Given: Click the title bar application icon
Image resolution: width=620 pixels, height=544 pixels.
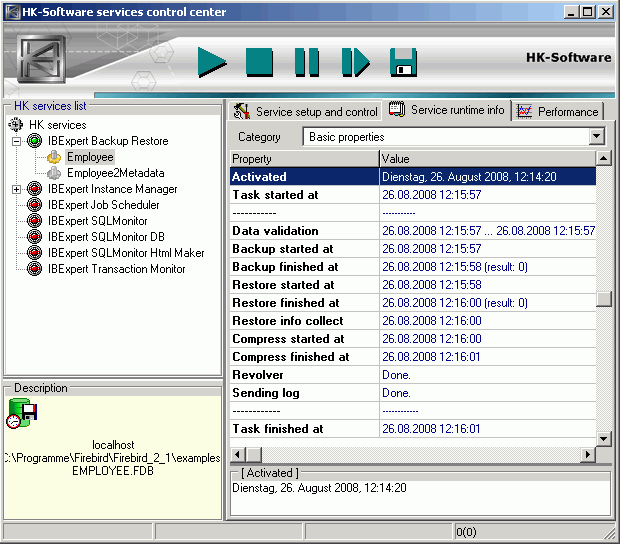Looking at the screenshot, I should 12,12.
